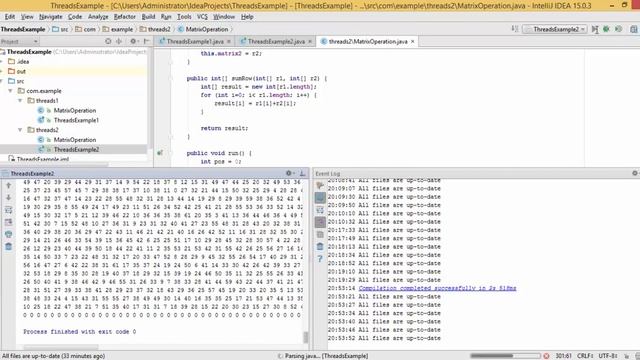Open the run configuration ThreadsExample2 dropdown
Image resolution: width=640 pixels, height=360 pixels.
(x=556, y=29)
